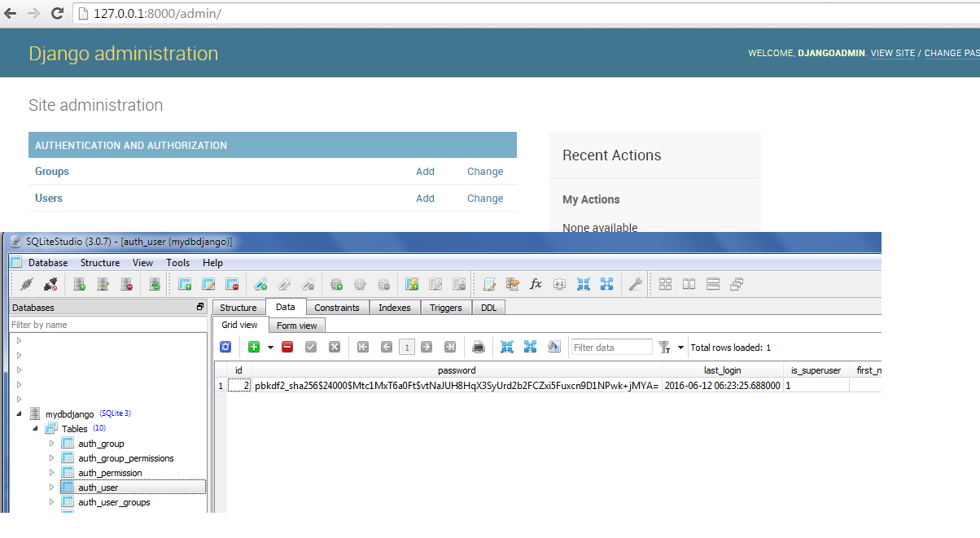Screen dimensions: 980x538
Task: Expand auth_user table node
Action: pyautogui.click(x=52, y=488)
